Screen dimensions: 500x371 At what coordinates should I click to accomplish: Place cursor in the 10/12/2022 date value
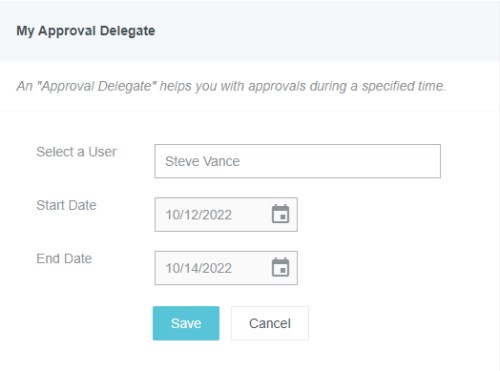[199, 215]
